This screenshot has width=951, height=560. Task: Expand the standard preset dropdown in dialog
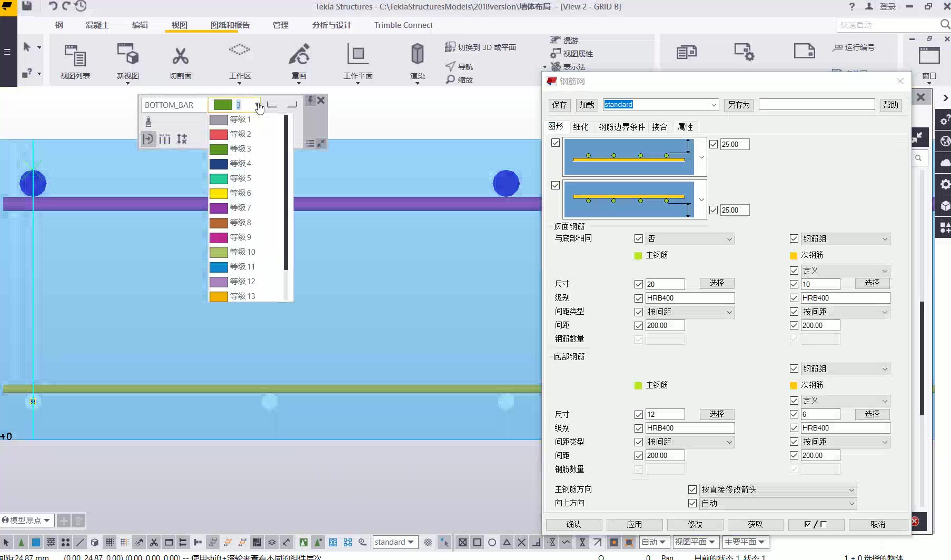[714, 105]
